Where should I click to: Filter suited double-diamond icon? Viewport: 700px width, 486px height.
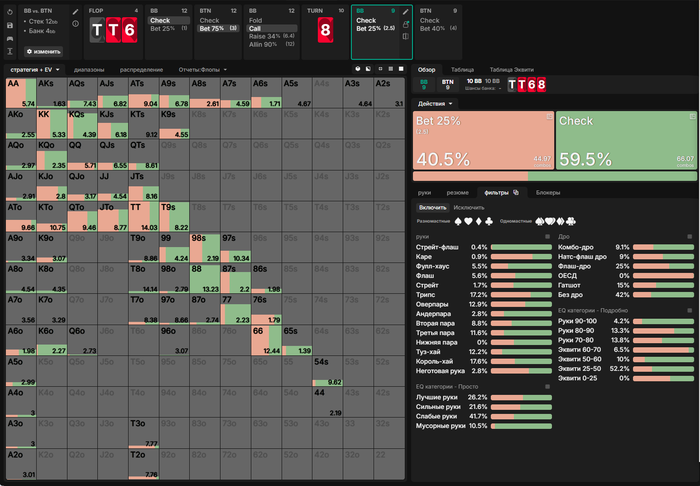click(x=560, y=221)
